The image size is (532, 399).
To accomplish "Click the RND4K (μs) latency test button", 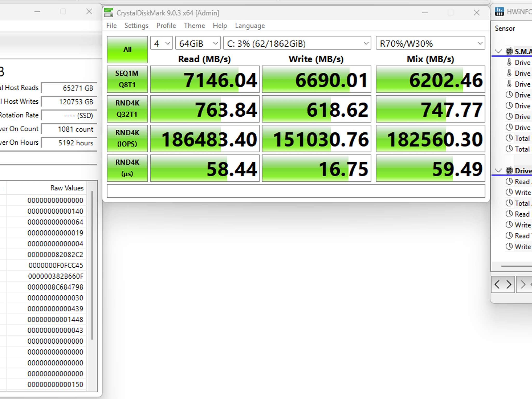I will tap(127, 168).
